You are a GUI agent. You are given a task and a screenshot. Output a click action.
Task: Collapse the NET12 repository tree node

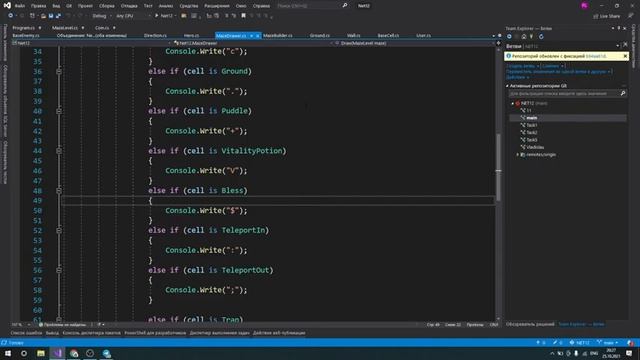click(513, 104)
